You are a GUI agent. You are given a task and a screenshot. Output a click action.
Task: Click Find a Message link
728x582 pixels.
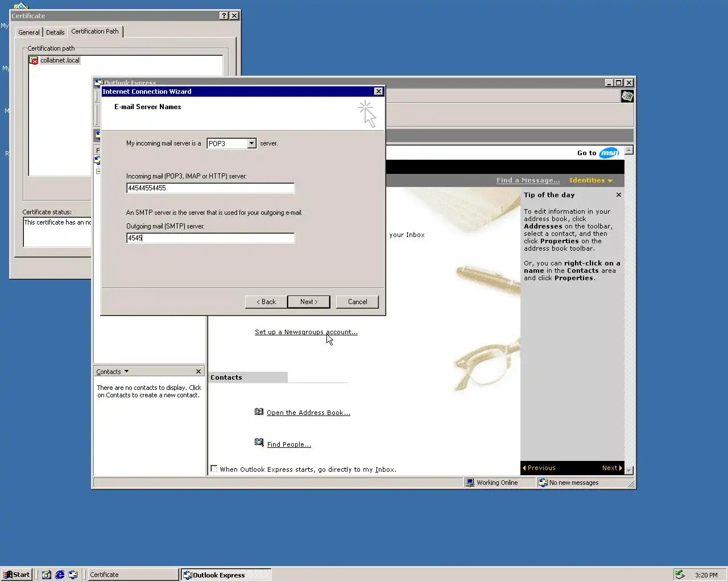[x=528, y=180]
